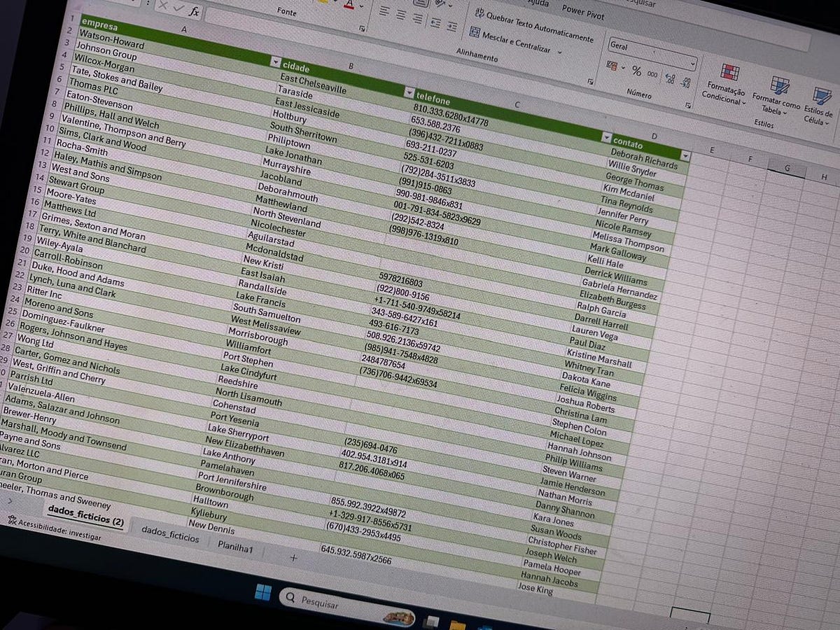This screenshot has width=840, height=630.
Task: Open the Windows Start menu
Action: click(x=262, y=592)
